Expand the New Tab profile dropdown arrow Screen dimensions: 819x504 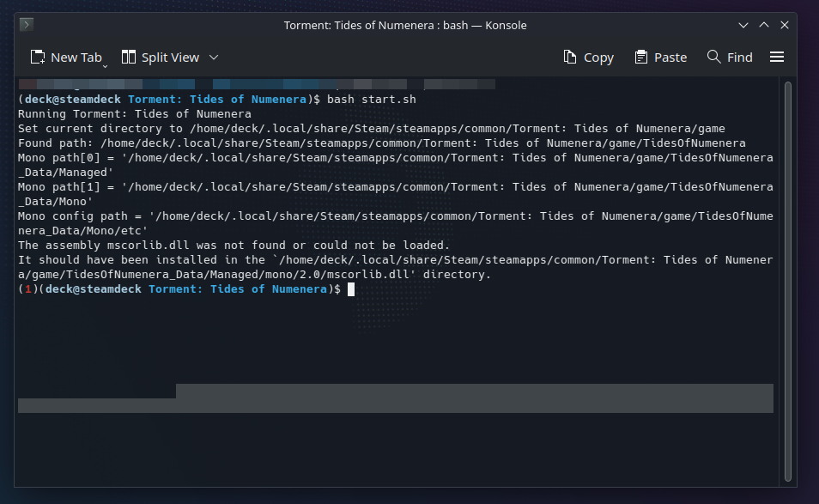pyautogui.click(x=105, y=66)
